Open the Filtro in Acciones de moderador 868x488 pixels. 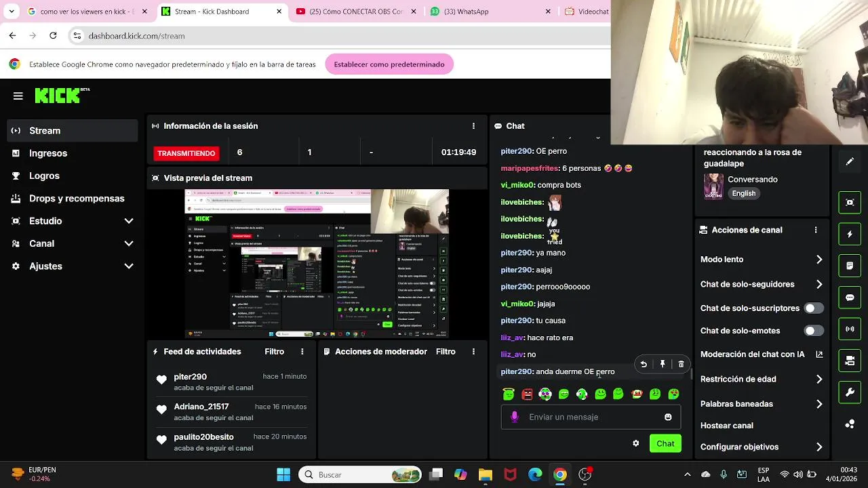[x=446, y=352]
